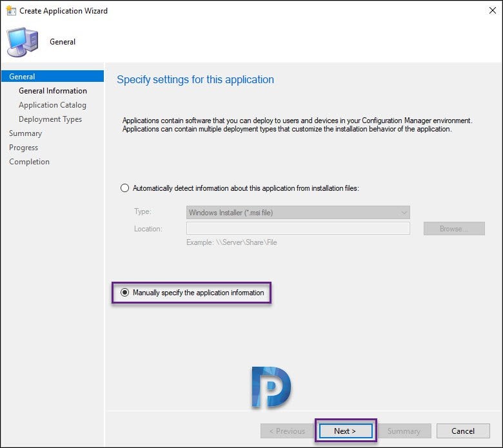
Task: Click the 'Applications contain software' description paragraph
Action: (x=297, y=125)
